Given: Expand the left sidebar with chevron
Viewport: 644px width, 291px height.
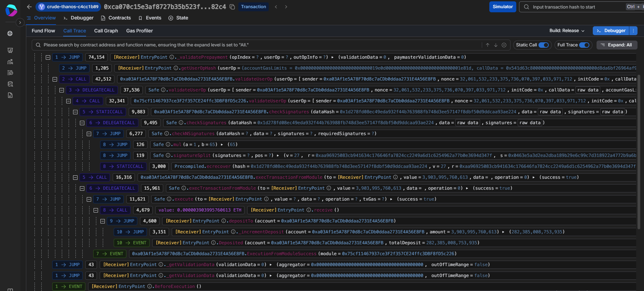Looking at the screenshot, I should (x=20, y=23).
